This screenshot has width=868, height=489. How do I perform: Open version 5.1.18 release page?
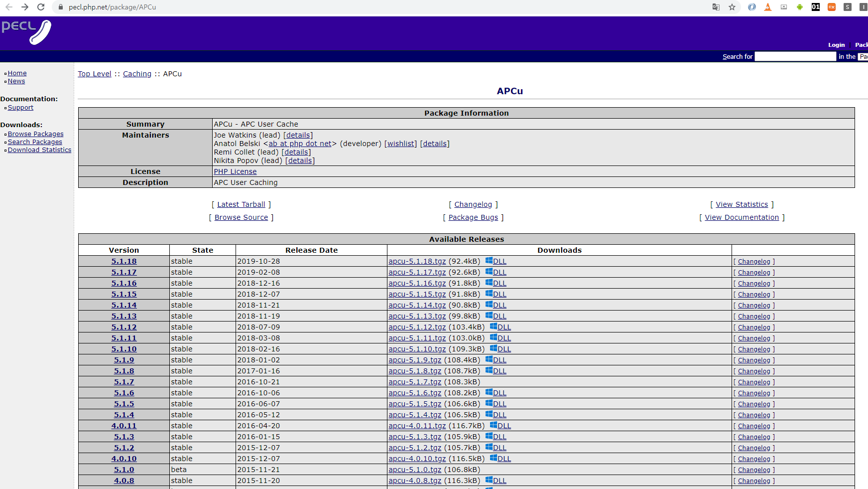124,261
